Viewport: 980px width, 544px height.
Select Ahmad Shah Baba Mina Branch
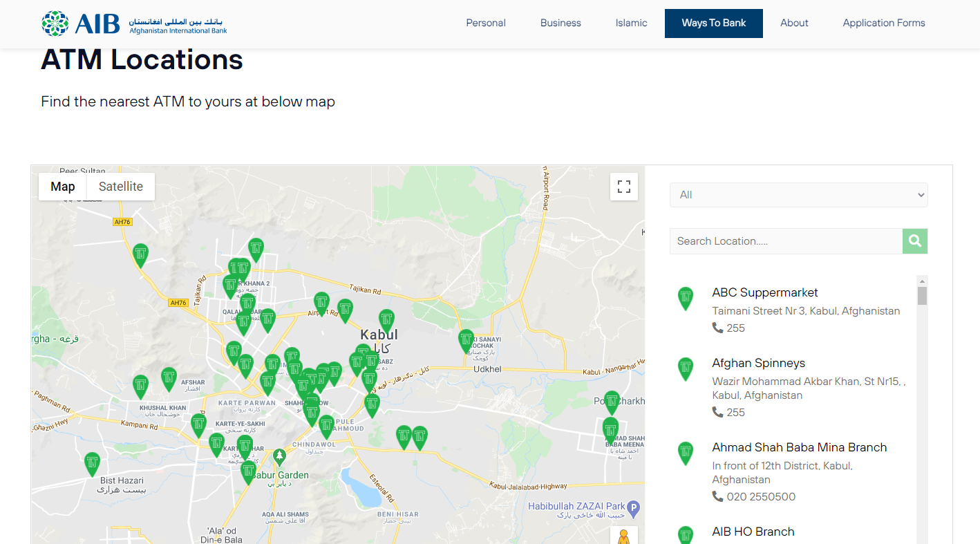(x=800, y=447)
